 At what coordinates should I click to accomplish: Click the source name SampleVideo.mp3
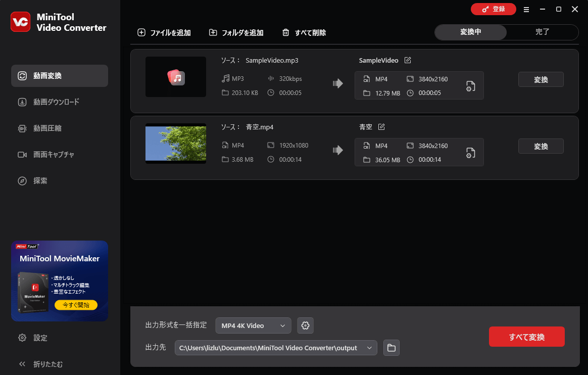tap(272, 60)
